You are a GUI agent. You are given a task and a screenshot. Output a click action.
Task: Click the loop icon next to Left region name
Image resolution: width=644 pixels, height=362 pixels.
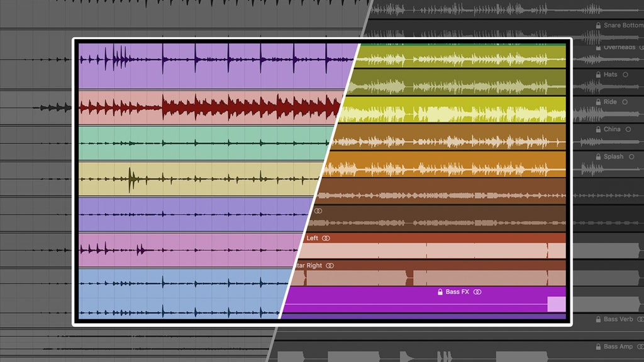point(326,238)
